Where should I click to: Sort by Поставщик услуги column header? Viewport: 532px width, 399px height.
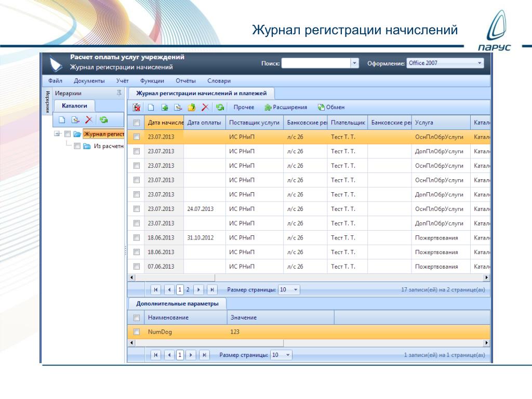(x=255, y=123)
